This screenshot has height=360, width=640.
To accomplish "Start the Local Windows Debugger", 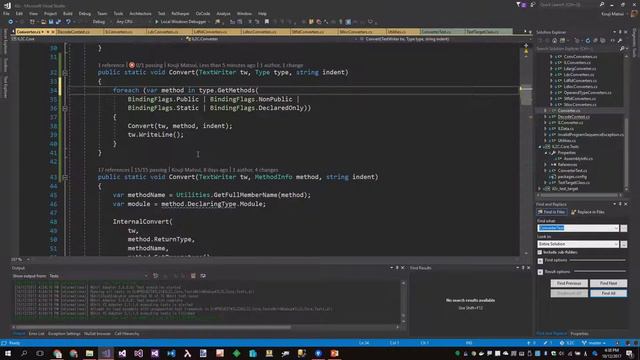I will pyautogui.click(x=180, y=22).
